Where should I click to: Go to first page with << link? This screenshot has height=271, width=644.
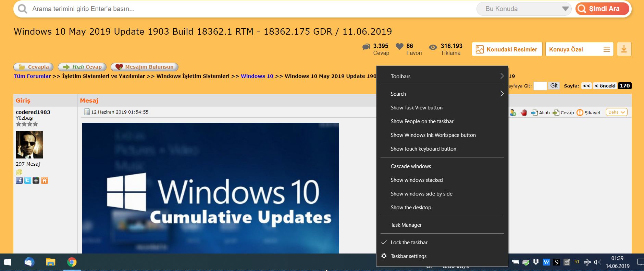[x=586, y=86]
